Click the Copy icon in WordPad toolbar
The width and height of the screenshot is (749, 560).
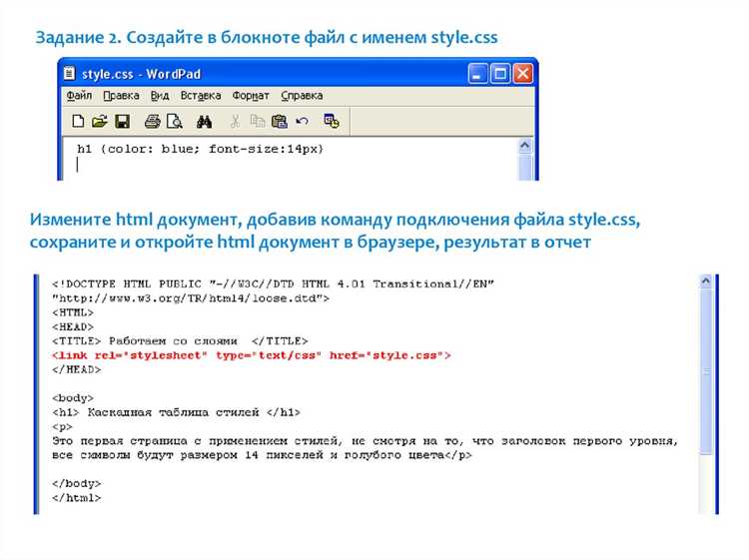pos(258,121)
